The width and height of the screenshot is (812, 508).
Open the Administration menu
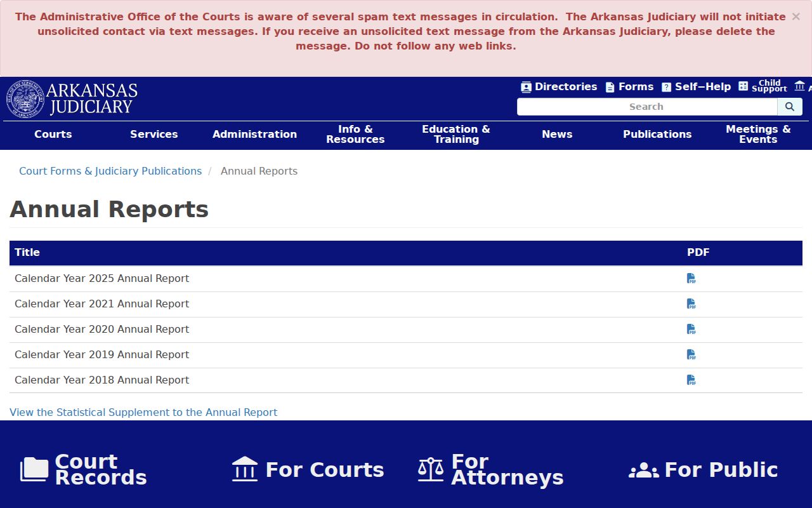point(254,134)
